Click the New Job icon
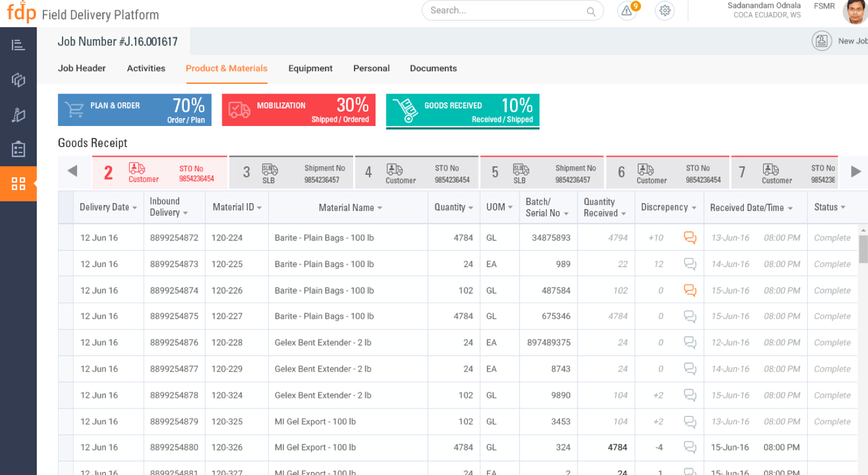The image size is (868, 475). [x=821, y=41]
